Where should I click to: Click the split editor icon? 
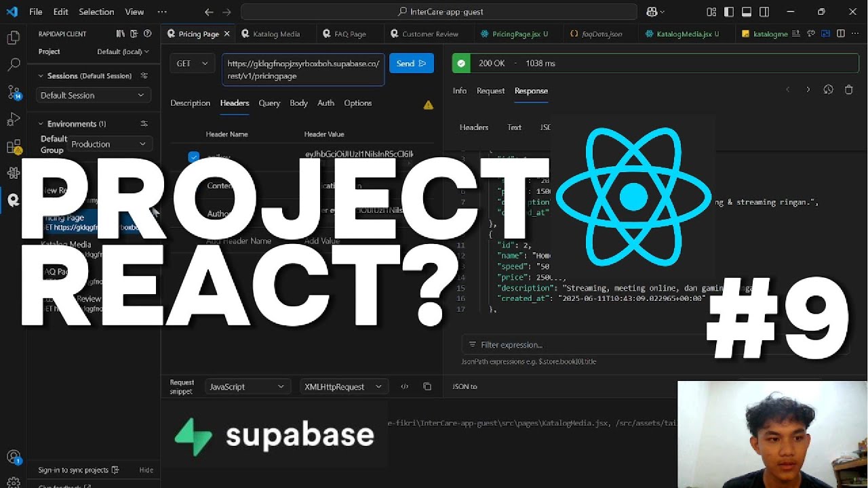[840, 33]
